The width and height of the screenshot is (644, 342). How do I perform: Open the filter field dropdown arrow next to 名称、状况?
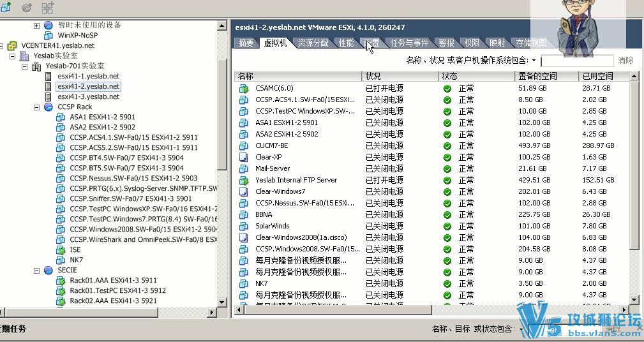(534, 61)
